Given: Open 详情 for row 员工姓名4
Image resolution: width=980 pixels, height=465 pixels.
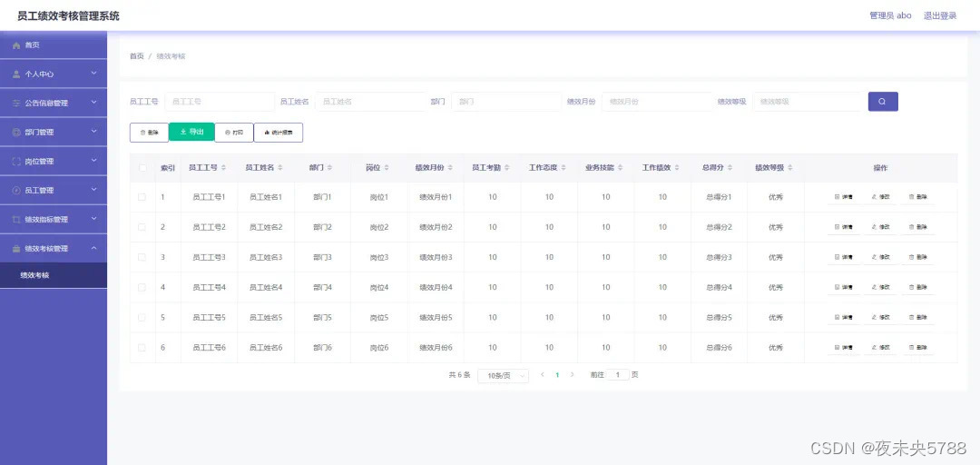Looking at the screenshot, I should 844,287.
